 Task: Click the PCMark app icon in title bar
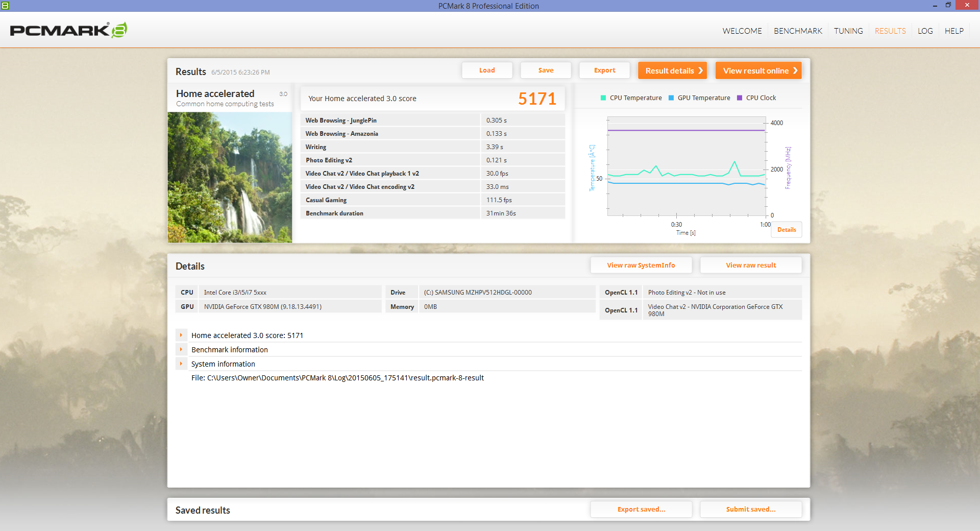(5, 6)
